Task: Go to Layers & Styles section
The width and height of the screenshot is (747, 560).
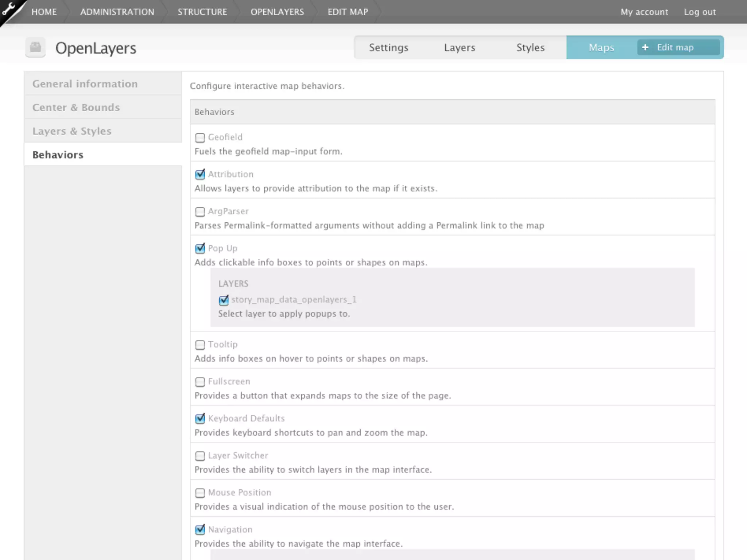Action: tap(72, 131)
